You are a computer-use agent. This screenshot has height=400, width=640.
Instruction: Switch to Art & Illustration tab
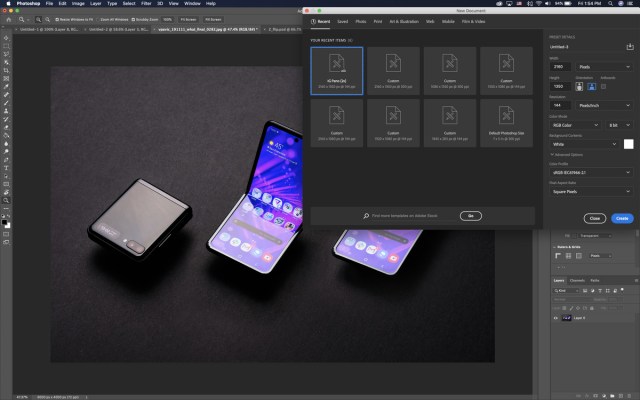tap(404, 21)
